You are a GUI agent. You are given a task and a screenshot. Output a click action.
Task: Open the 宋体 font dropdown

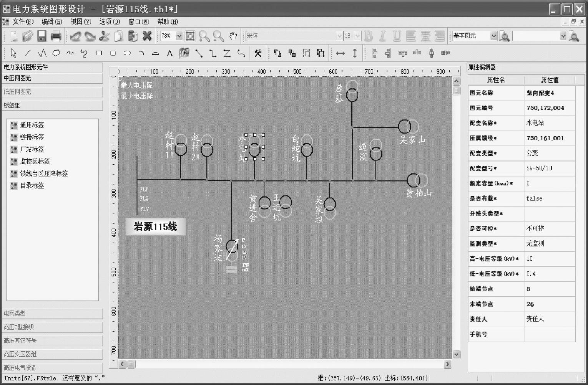[339, 36]
